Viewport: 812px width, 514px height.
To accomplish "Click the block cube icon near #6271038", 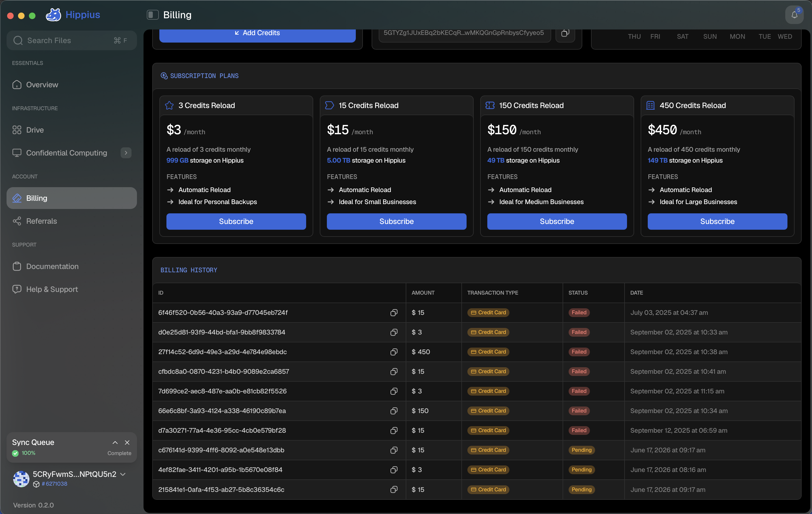I will (36, 484).
